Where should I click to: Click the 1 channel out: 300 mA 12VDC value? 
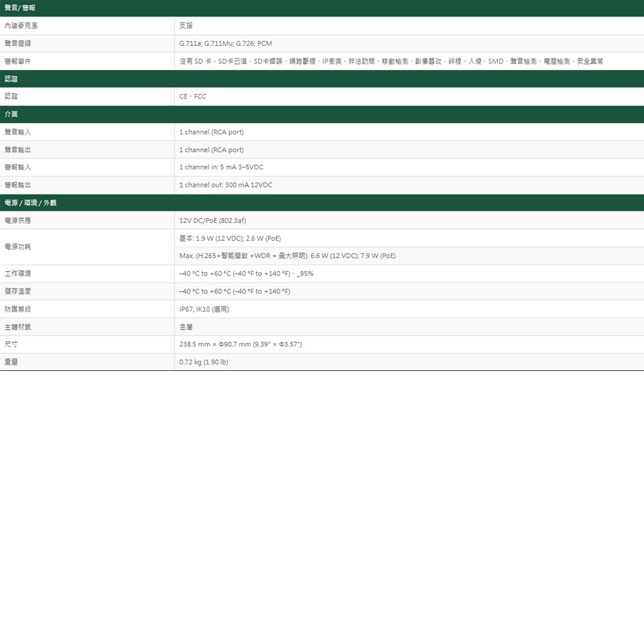coord(226,185)
